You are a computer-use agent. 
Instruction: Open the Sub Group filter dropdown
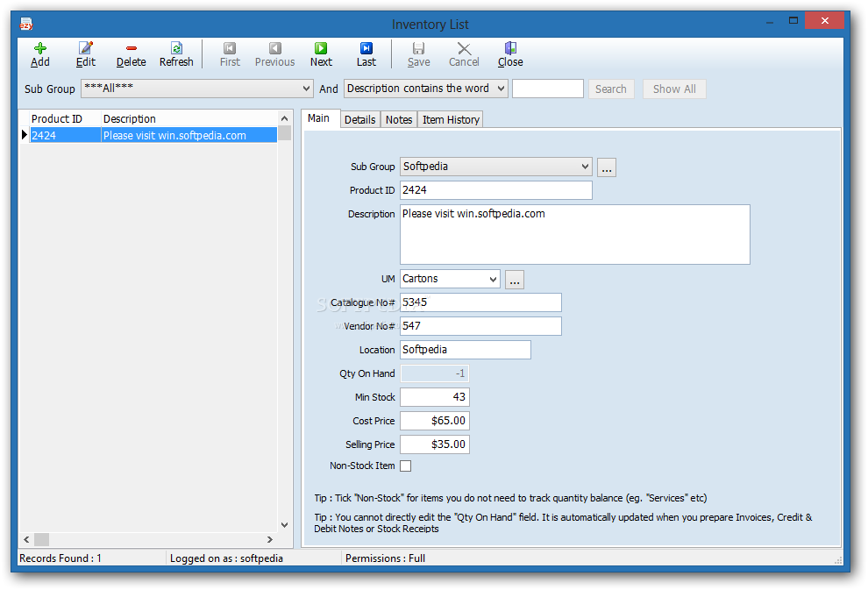click(306, 89)
